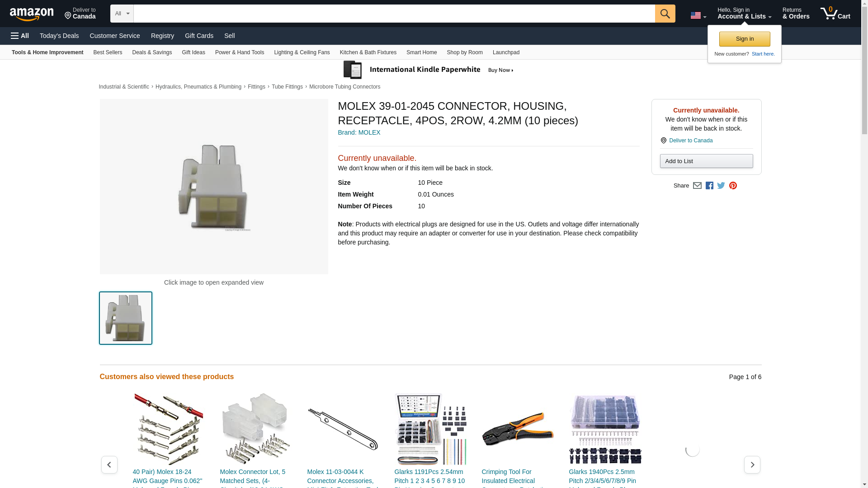The width and height of the screenshot is (868, 488).
Task: Share product via email icon
Action: pos(697,186)
